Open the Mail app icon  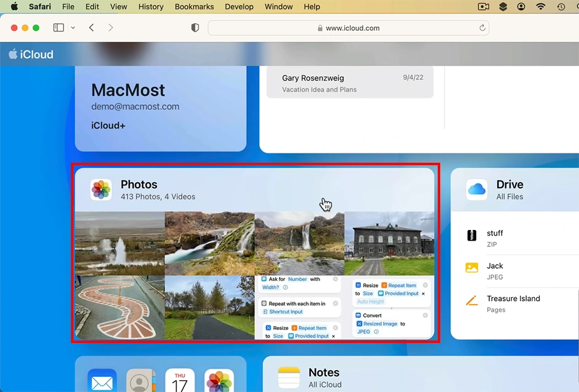click(x=102, y=381)
